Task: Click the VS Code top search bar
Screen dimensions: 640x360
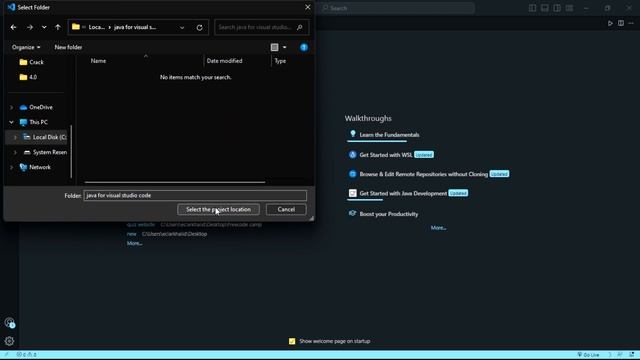Action: pos(397,8)
